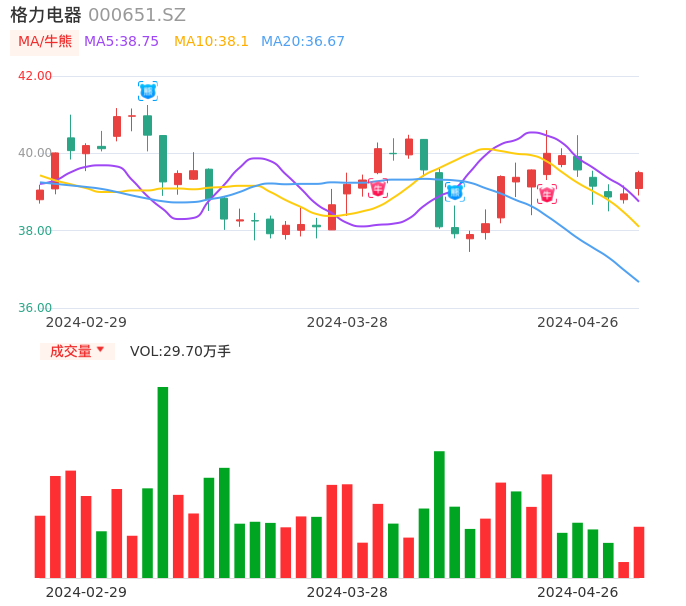Click the 2024-02-29 date label under volume chart
The height and width of the screenshot is (606, 686).
coord(86,592)
